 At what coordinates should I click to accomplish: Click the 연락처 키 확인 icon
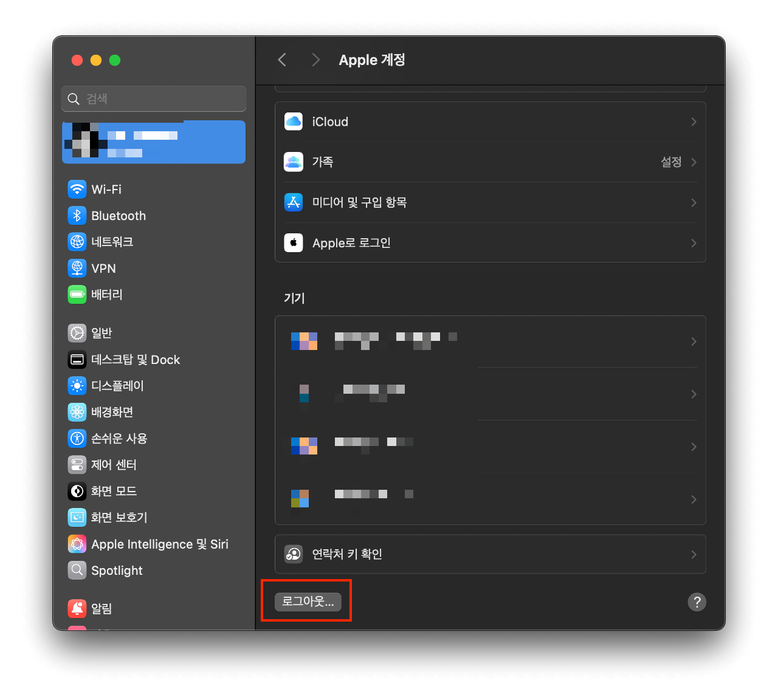pos(294,554)
